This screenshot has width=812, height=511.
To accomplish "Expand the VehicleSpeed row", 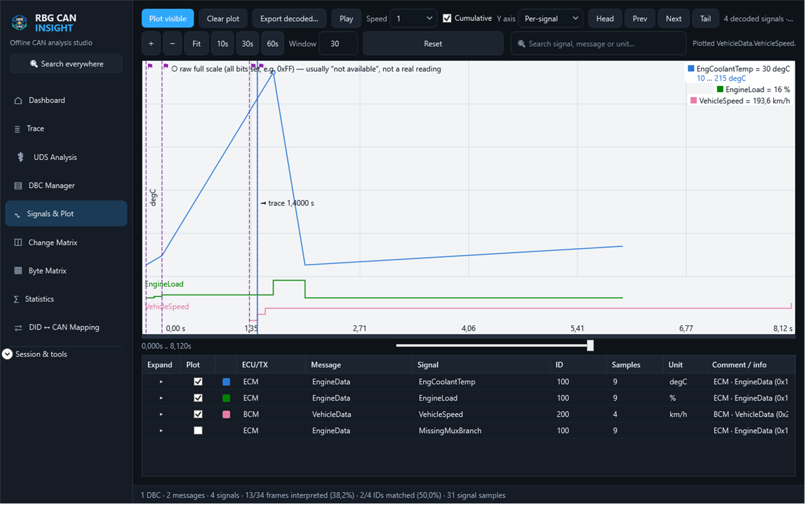I will tap(161, 414).
